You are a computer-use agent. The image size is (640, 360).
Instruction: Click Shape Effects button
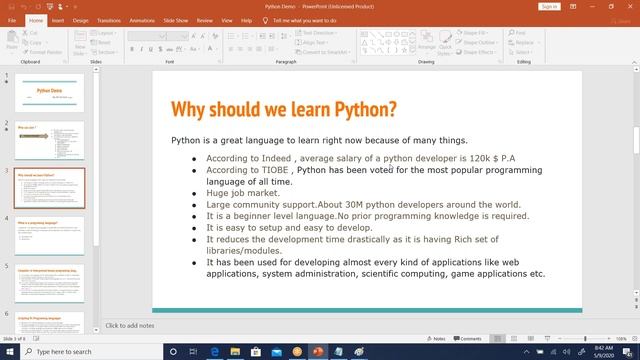[x=476, y=52]
